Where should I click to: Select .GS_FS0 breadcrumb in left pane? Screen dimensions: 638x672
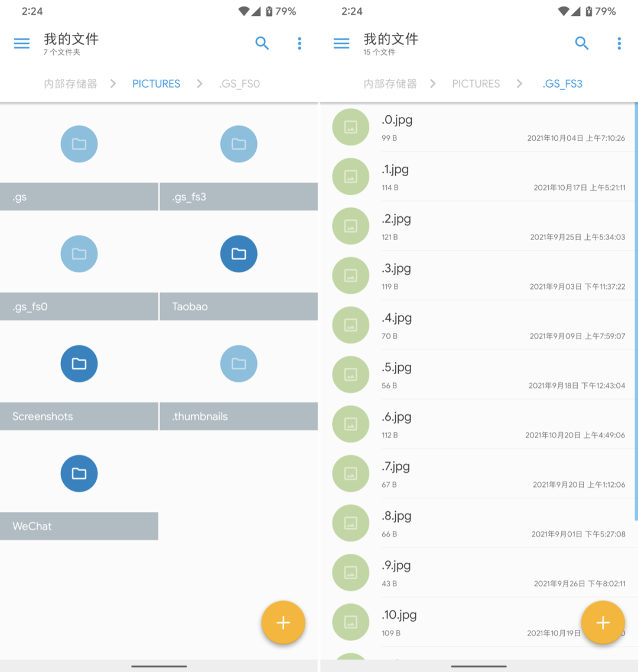click(x=240, y=84)
